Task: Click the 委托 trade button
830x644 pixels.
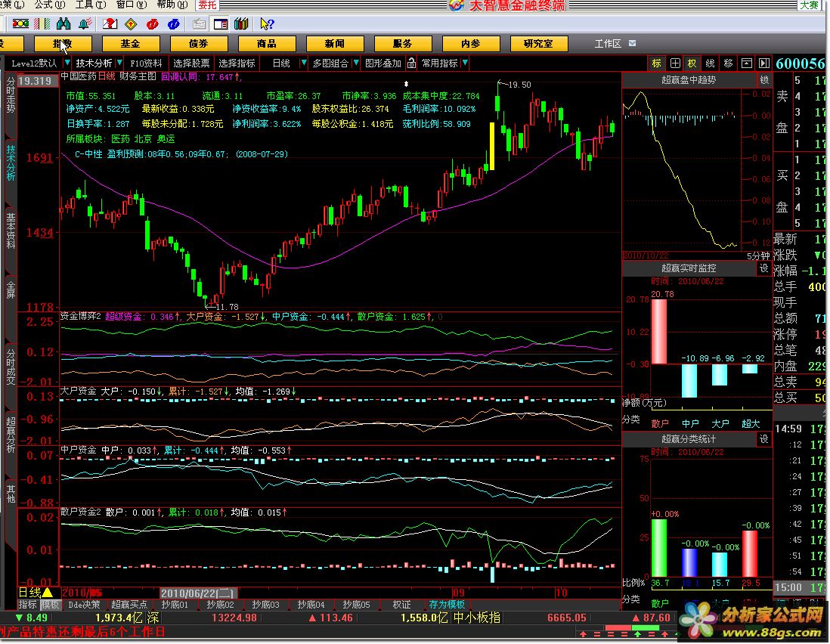Action: click(207, 5)
